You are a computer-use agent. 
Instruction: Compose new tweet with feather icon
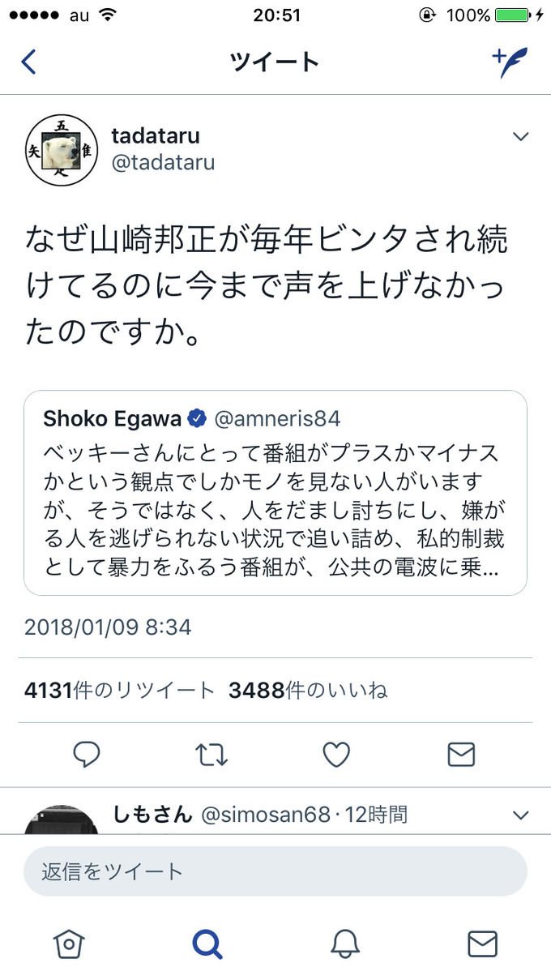[x=510, y=62]
